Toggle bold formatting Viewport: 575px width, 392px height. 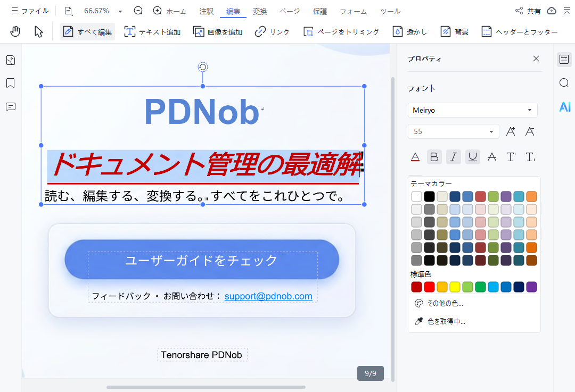tap(434, 156)
